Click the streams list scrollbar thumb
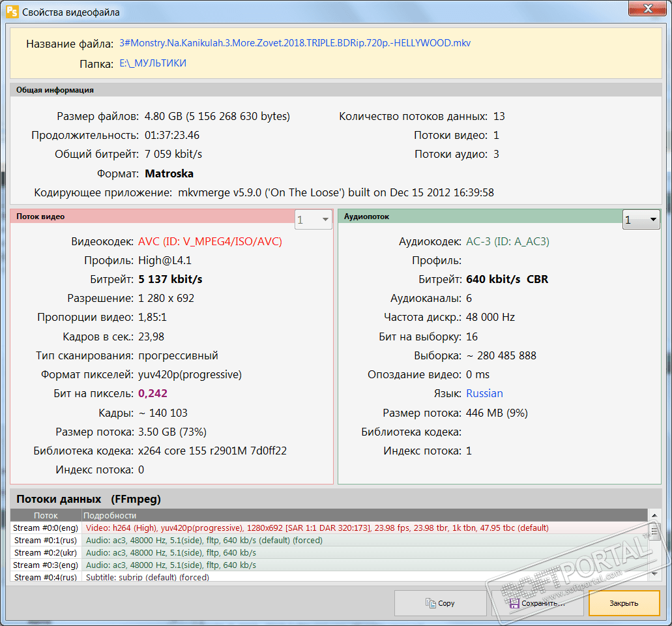This screenshot has width=672, height=626. click(654, 531)
